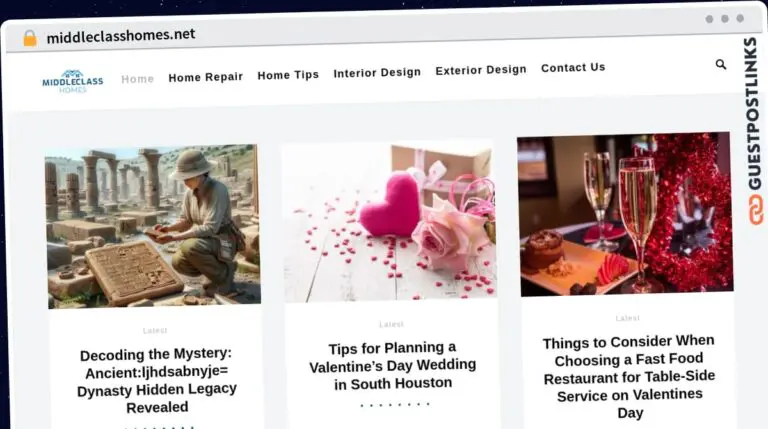Open the Interior Design menu item
This screenshot has height=429, width=768.
point(377,72)
